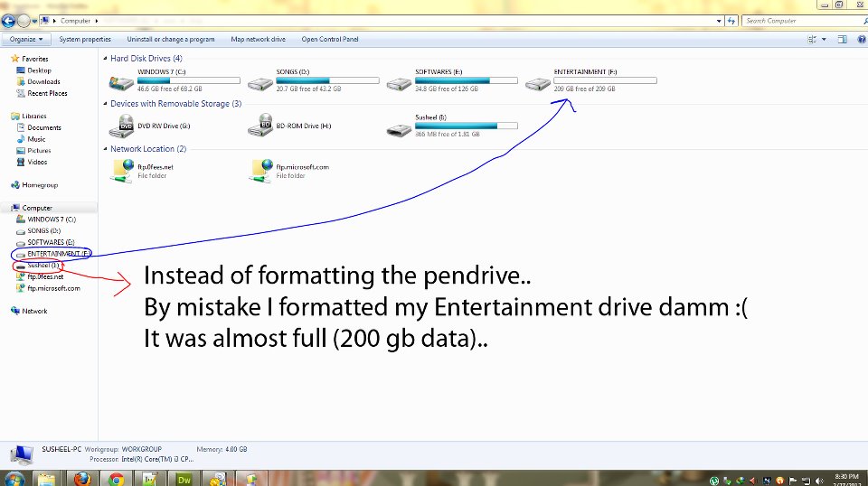Open the SONGS (D:) drive icon
868x486 pixels.
(x=259, y=84)
